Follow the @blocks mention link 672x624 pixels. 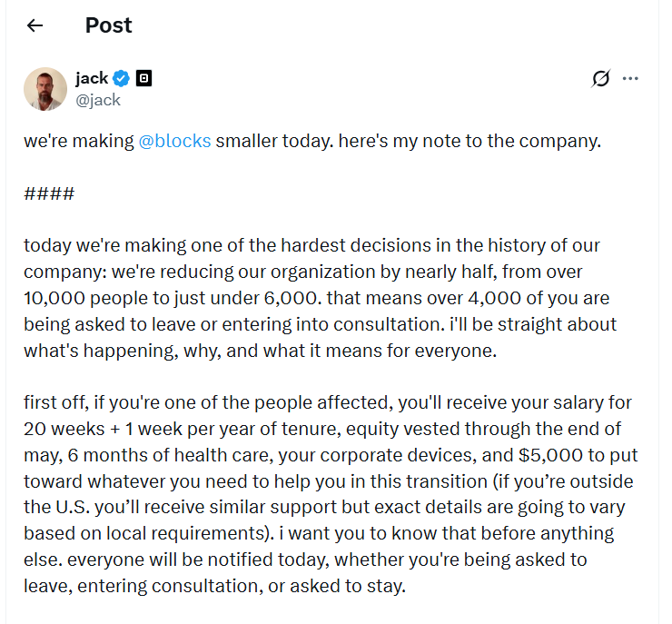tap(174, 142)
